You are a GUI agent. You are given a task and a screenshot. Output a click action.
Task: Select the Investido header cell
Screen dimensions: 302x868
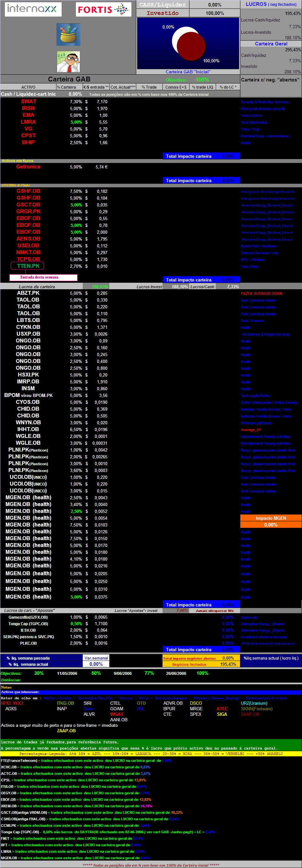coord(163,13)
